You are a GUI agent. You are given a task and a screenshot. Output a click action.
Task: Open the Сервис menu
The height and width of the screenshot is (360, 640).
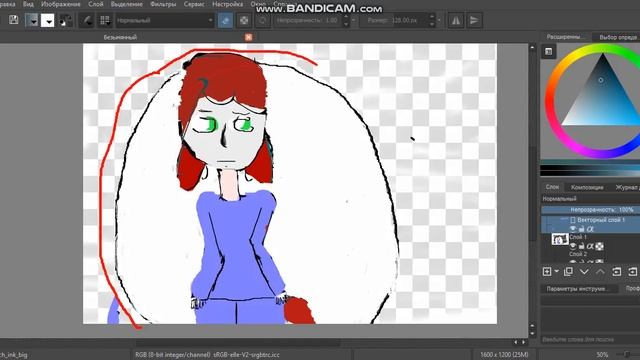tap(194, 4)
